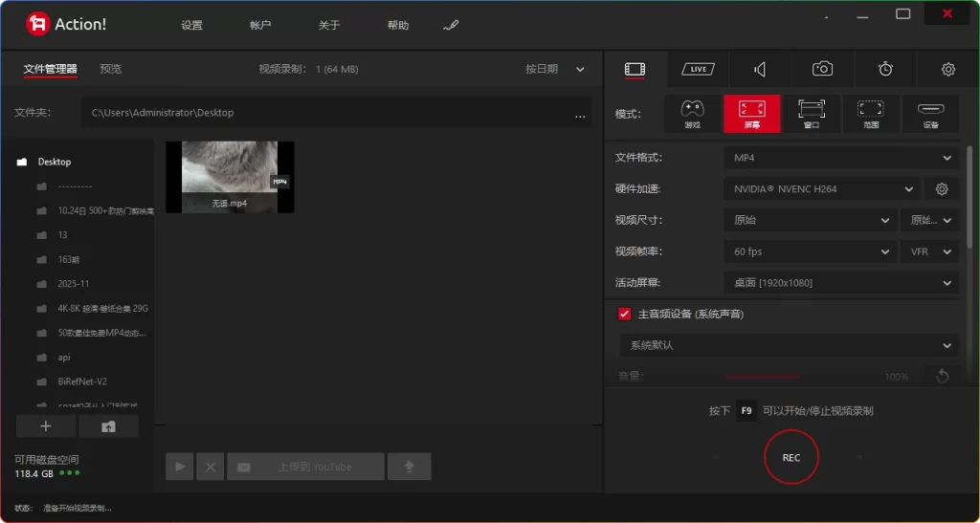Expand the NVIDIA NVENC H264 dropdown
980x523 pixels.
click(x=821, y=189)
